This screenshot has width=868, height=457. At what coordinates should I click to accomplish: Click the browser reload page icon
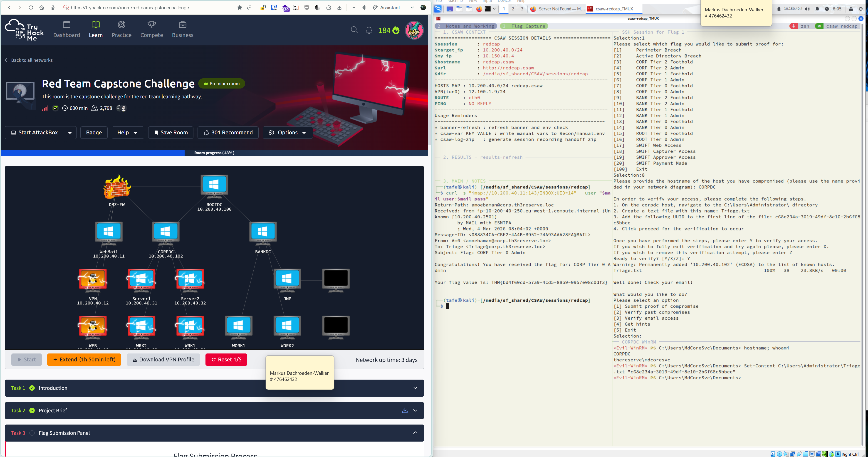click(31, 7)
